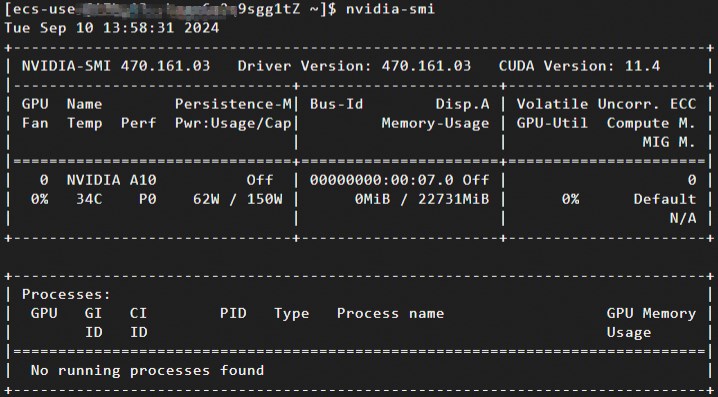Click the 'Persistence-M' column header
The image size is (718, 397).
233,104
